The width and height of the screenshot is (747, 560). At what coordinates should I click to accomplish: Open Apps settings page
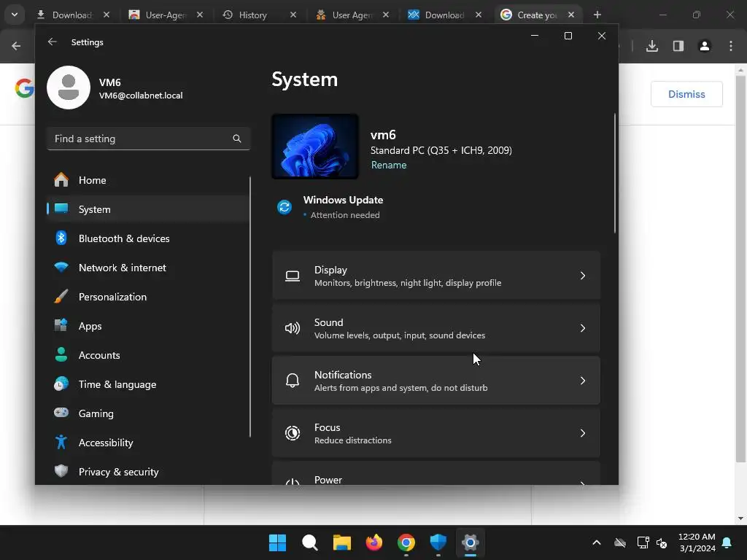click(x=147, y=326)
